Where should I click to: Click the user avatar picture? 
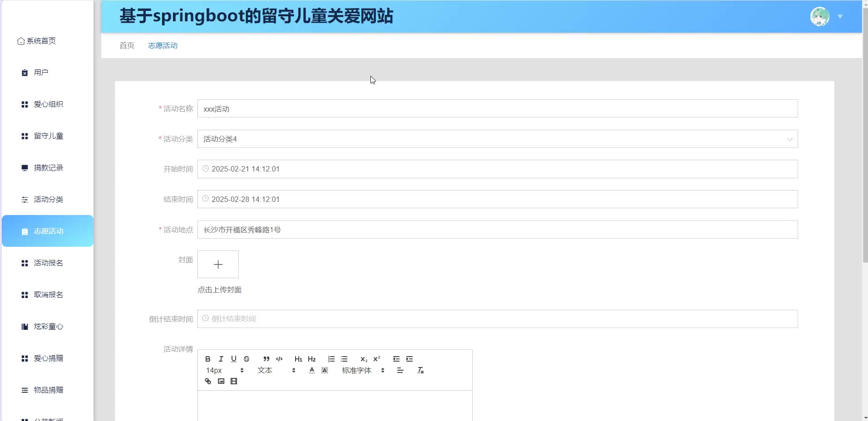point(820,17)
